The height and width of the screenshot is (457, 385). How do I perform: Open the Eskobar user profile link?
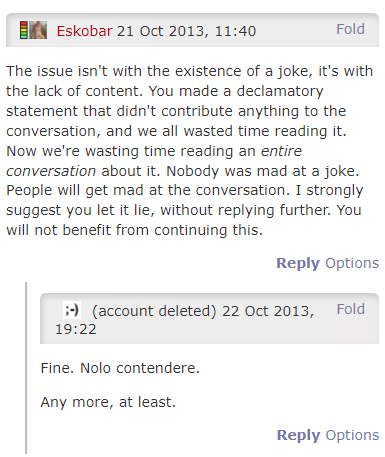coord(85,31)
